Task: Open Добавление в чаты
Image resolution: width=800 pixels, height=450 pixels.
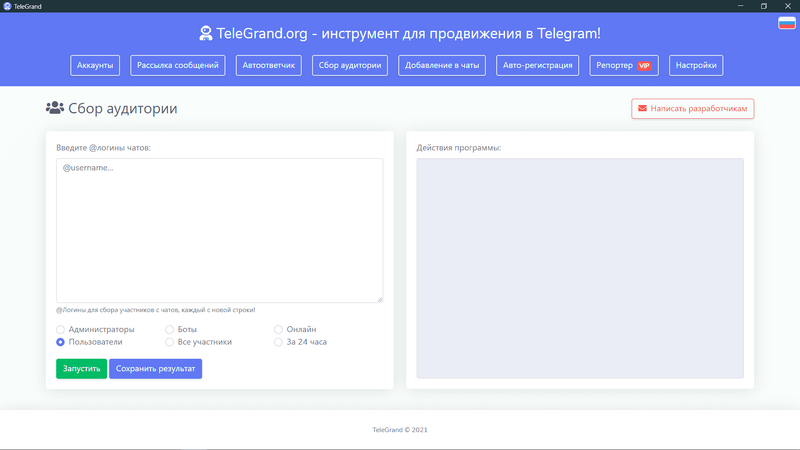Action: [x=442, y=65]
